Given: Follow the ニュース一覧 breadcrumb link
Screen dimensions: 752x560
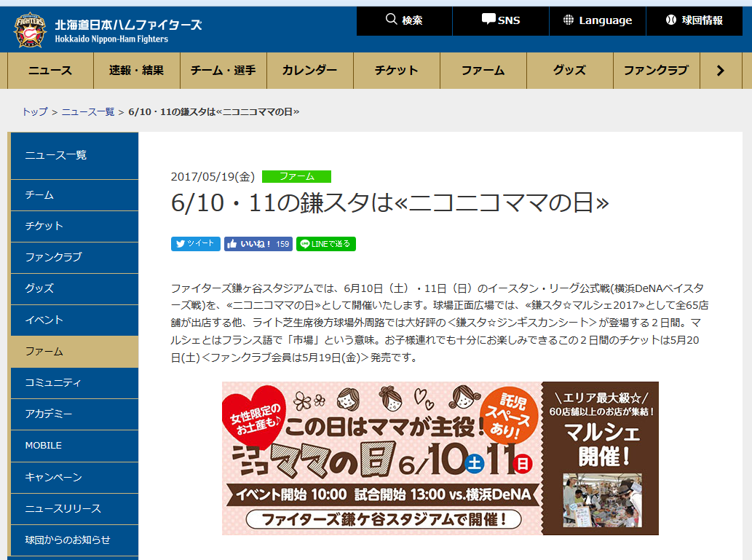Looking at the screenshot, I should (x=88, y=112).
